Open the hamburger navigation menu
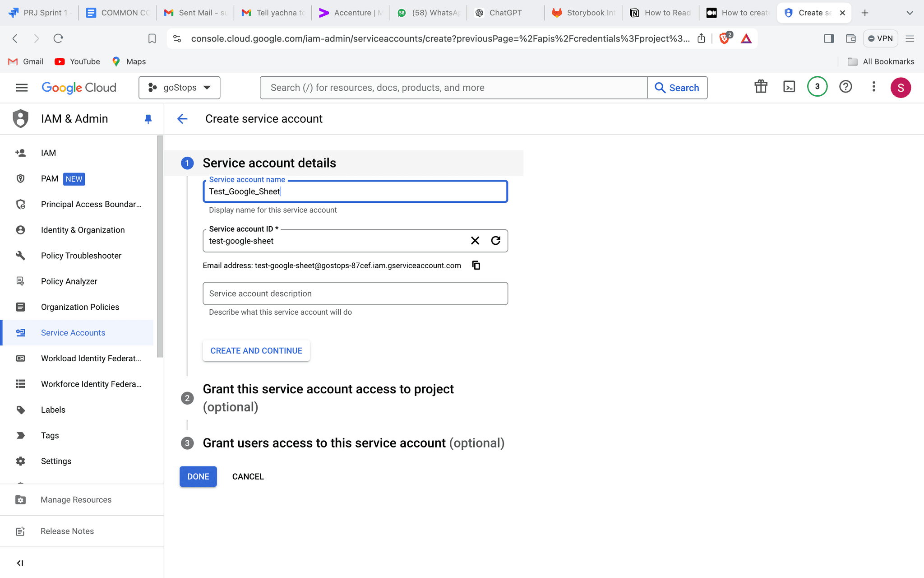 click(21, 87)
